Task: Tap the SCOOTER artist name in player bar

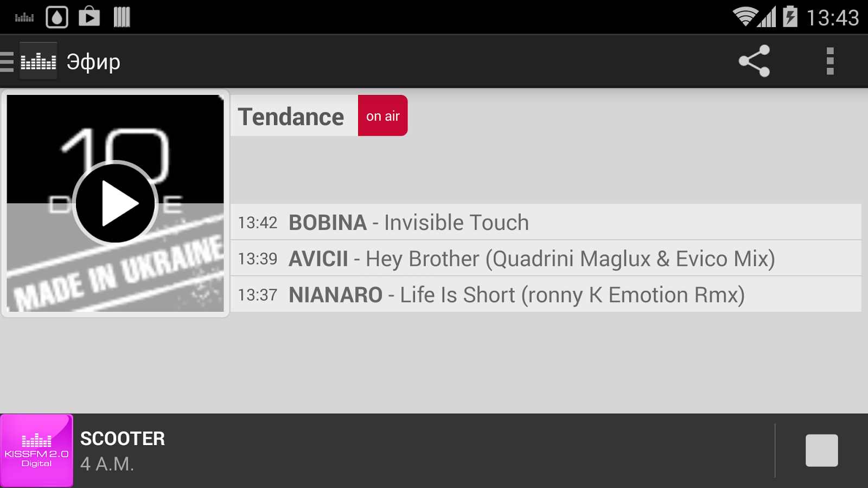Action: coord(123,439)
